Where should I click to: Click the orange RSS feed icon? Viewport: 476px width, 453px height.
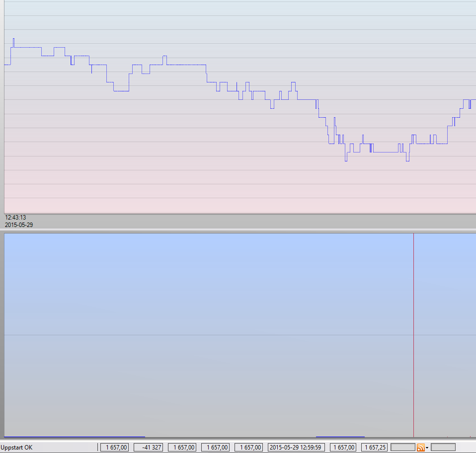(420, 448)
